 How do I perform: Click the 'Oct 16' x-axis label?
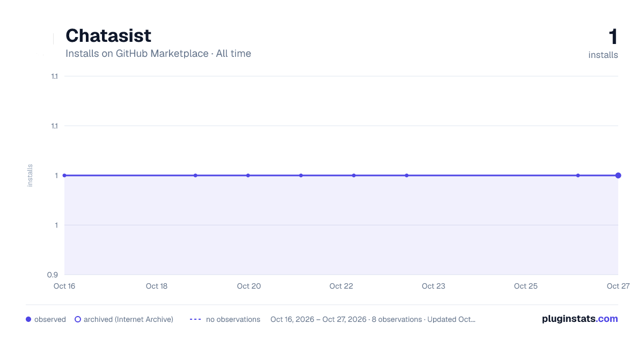[x=64, y=286]
